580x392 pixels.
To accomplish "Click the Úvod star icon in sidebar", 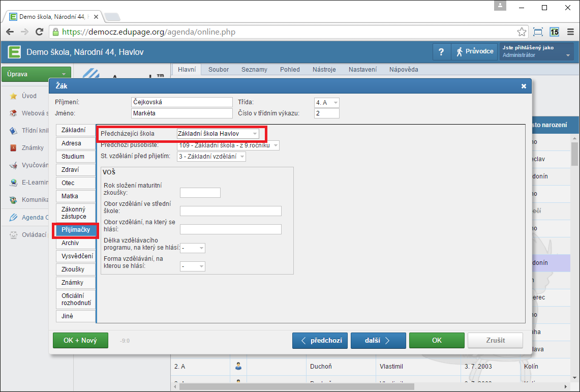I will pyautogui.click(x=14, y=96).
